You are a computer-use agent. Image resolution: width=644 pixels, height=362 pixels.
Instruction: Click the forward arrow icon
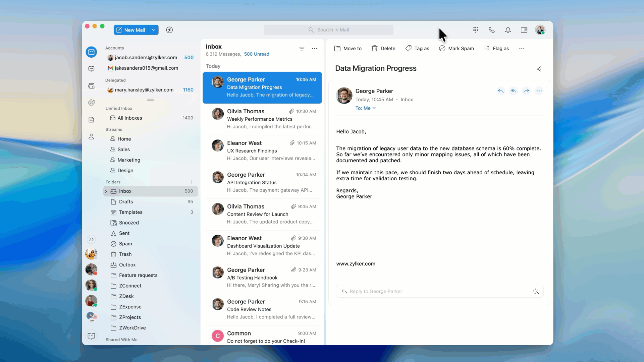526,91
